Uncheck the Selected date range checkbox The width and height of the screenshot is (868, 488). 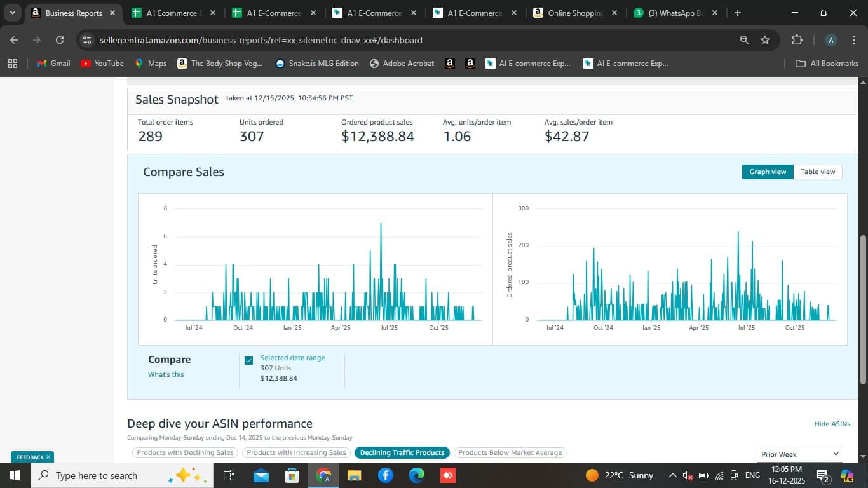pyautogui.click(x=248, y=360)
